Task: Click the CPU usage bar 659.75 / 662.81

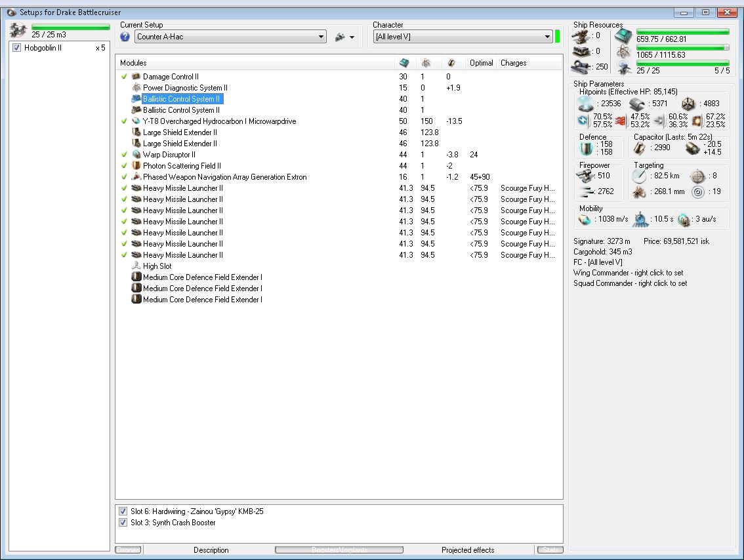Action: (x=683, y=31)
